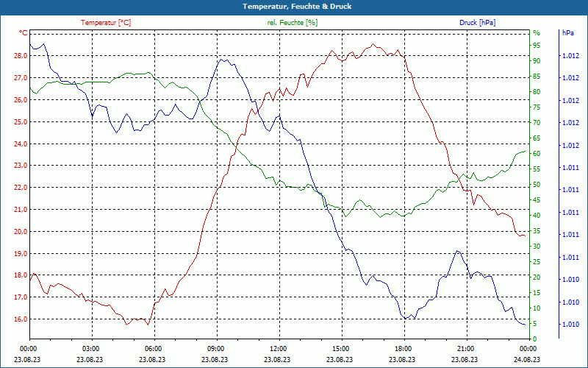Click the '09:00' time axis label
This screenshot has height=368, width=588.
tap(215, 349)
